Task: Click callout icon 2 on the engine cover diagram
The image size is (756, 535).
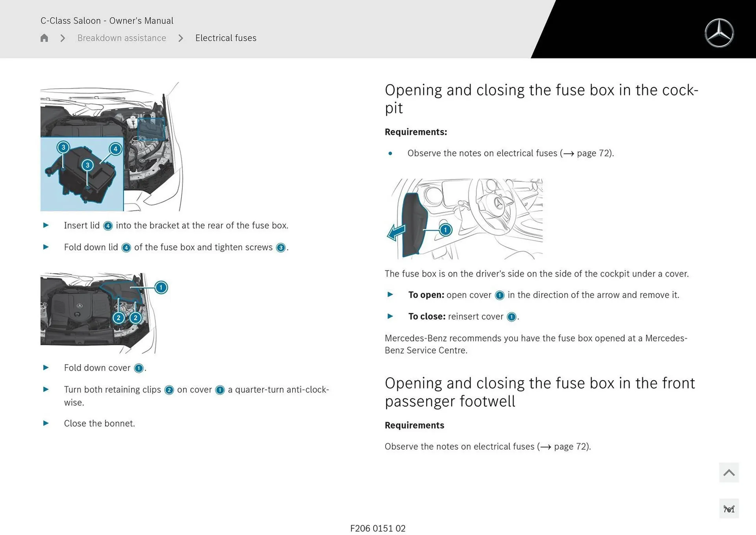Action: [119, 318]
